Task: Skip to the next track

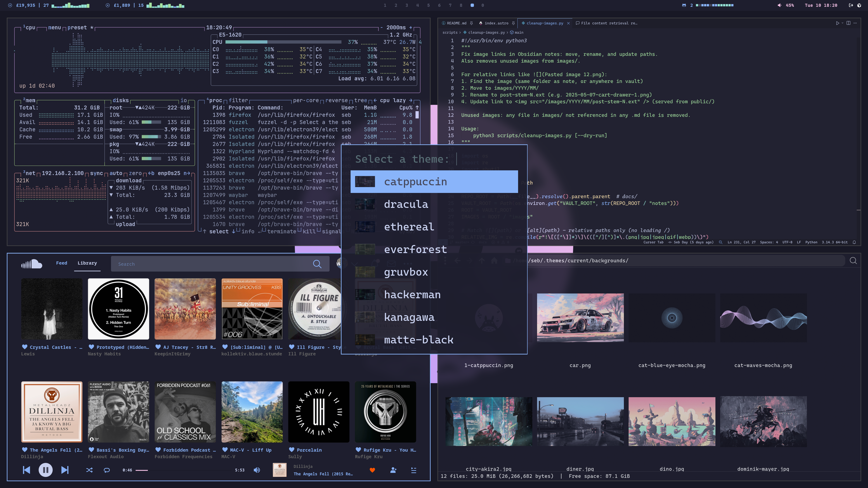Action: 65,470
